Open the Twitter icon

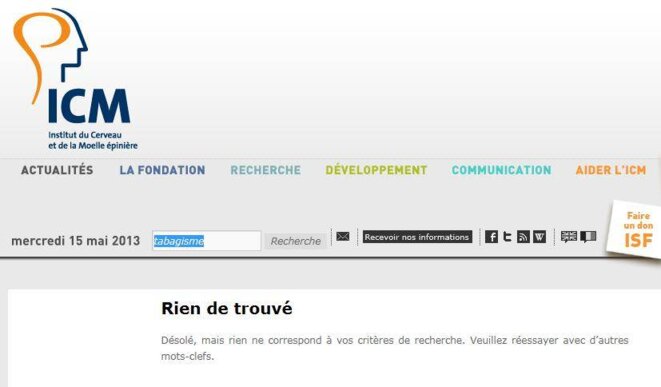(507, 236)
